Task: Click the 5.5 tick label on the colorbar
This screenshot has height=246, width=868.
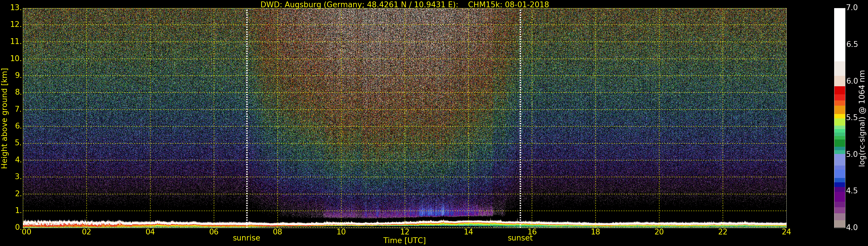Action: 852,118
